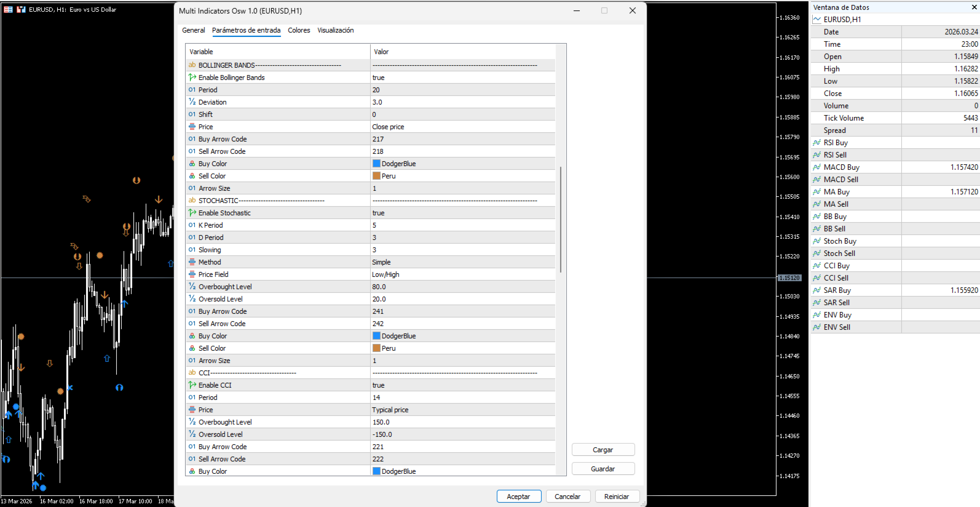This screenshot has height=507, width=980.
Task: Click the enum icon beside Method
Action: pos(192,262)
